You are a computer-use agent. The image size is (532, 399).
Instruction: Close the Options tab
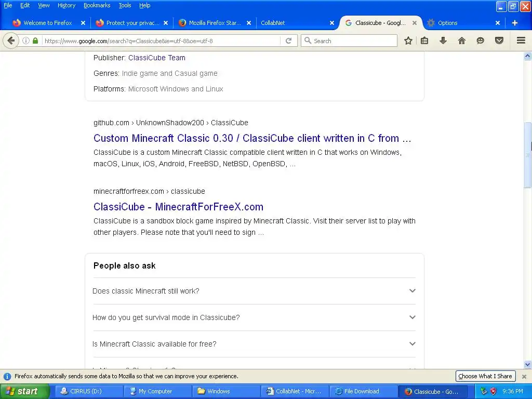497,23
